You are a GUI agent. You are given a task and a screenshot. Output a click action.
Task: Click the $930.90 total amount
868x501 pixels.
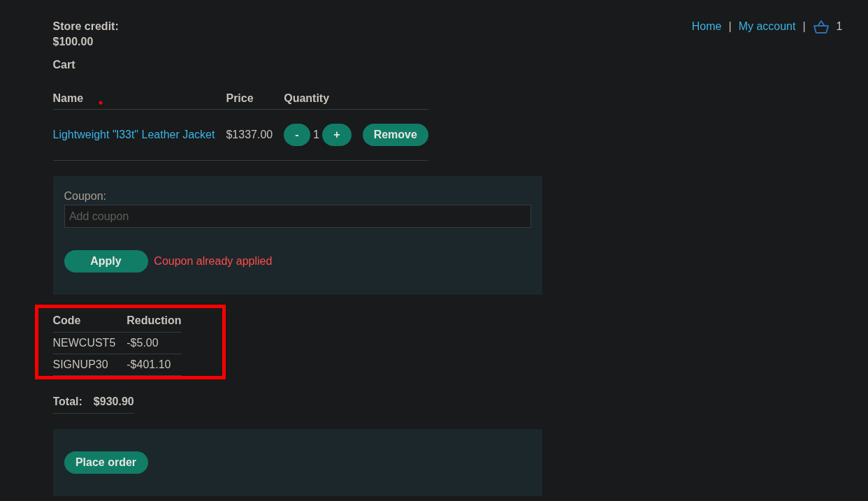coord(113,402)
